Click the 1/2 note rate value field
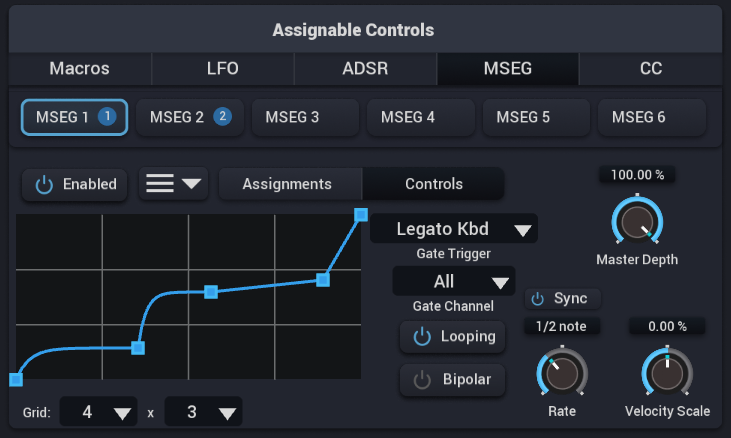Viewport: 731px width, 438px height. (x=562, y=326)
